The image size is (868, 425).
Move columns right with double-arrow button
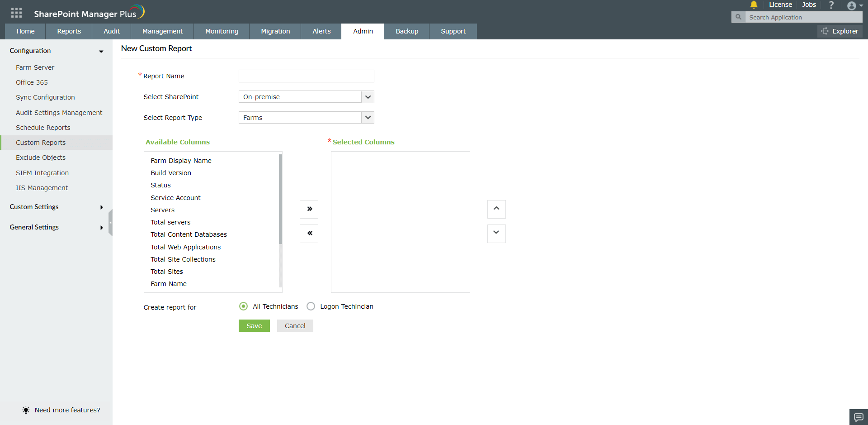[309, 209]
